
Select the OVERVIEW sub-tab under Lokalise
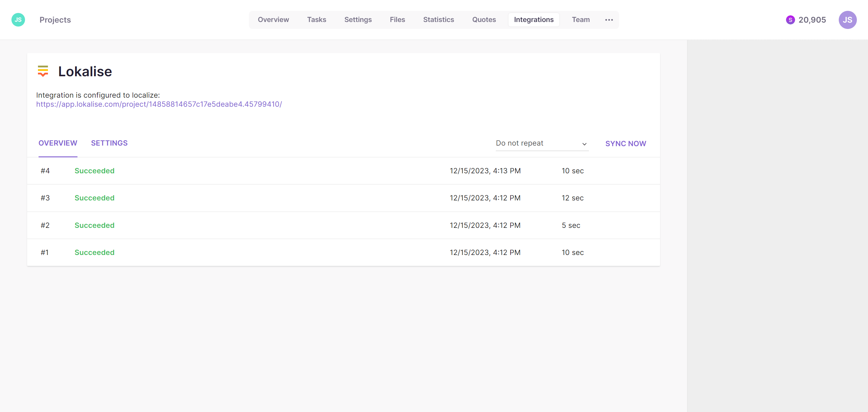[58, 143]
